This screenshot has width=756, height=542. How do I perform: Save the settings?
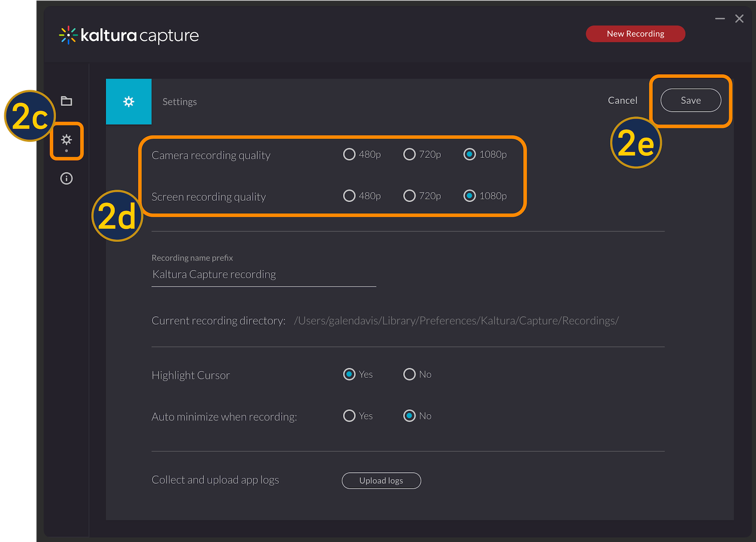pos(691,100)
